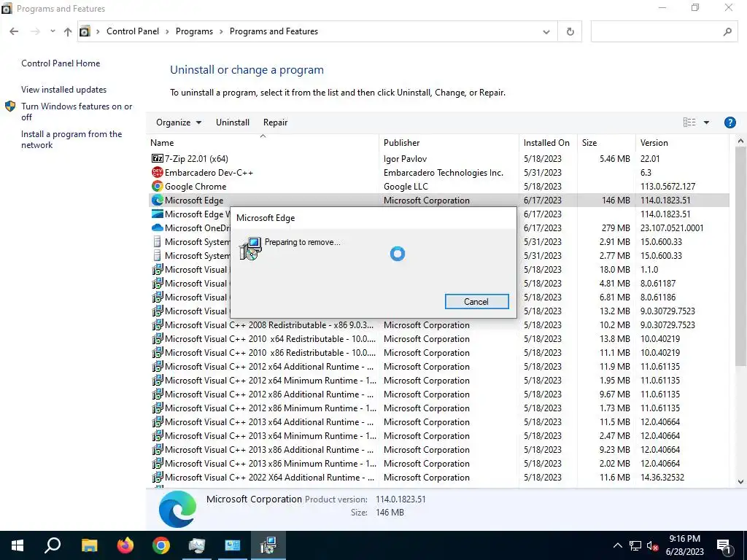Click Embarcadero Technologies Inc. publisher cell

click(443, 172)
